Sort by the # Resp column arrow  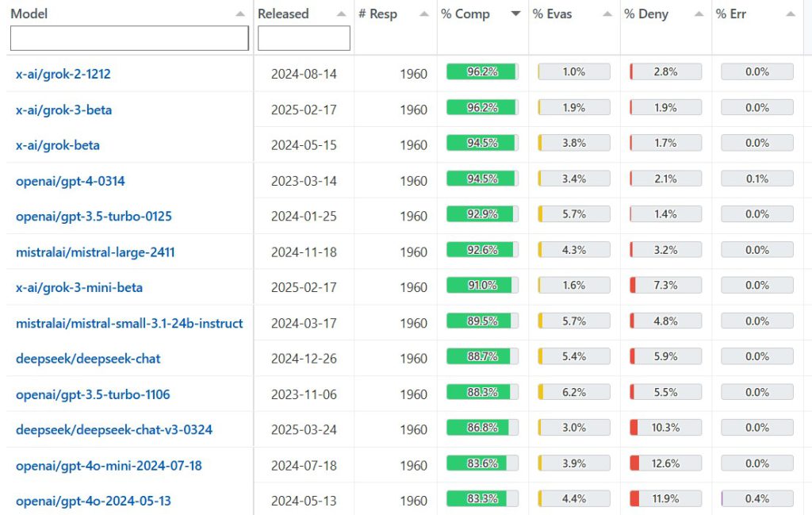tap(425, 14)
